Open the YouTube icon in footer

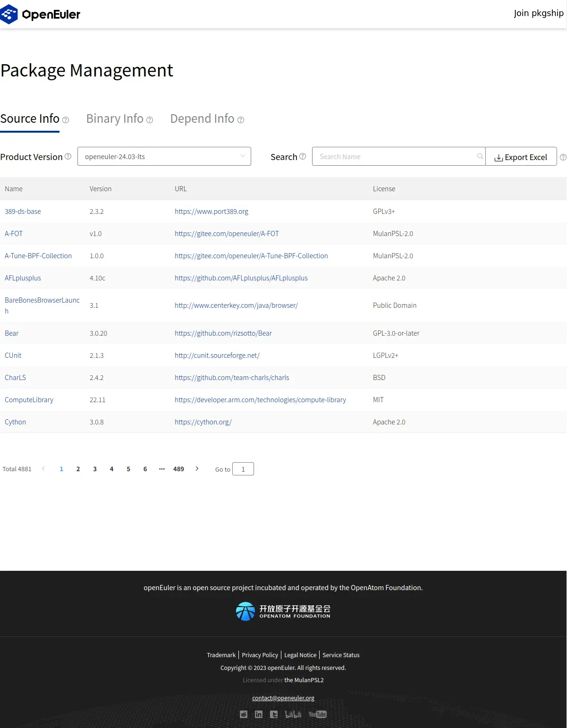pyautogui.click(x=318, y=714)
